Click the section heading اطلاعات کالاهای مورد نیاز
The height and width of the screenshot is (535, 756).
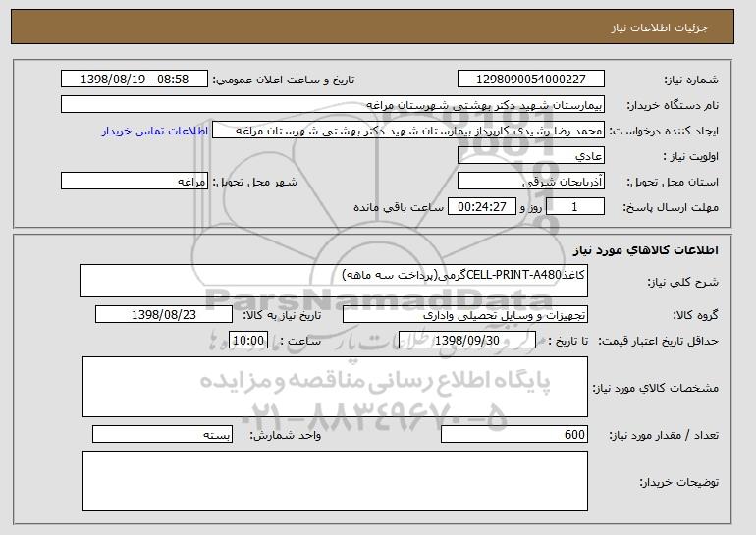coord(646,250)
